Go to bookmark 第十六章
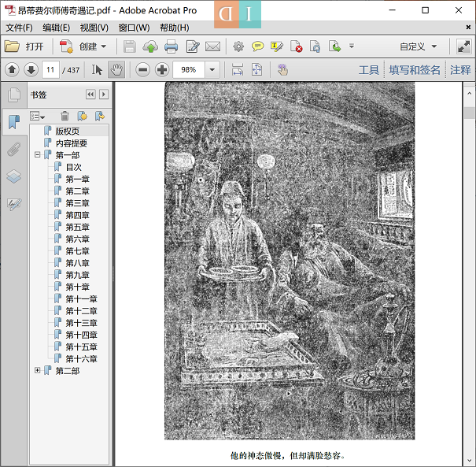This screenshot has width=476, height=467. (x=82, y=359)
